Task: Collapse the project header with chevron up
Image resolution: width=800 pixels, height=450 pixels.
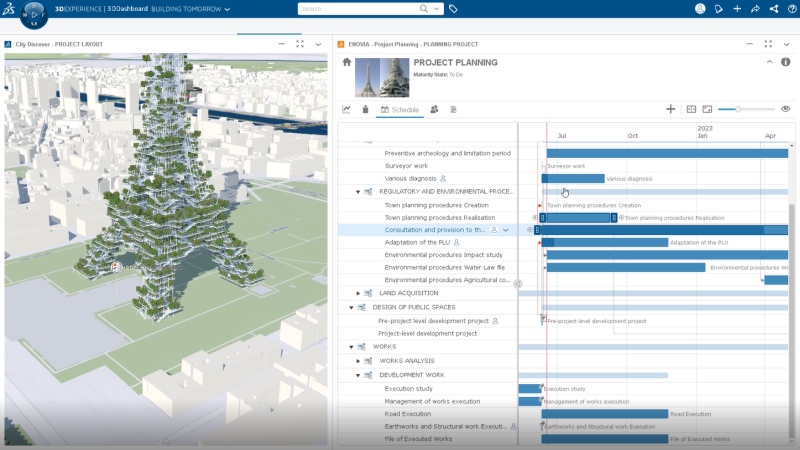Action: 769,62
